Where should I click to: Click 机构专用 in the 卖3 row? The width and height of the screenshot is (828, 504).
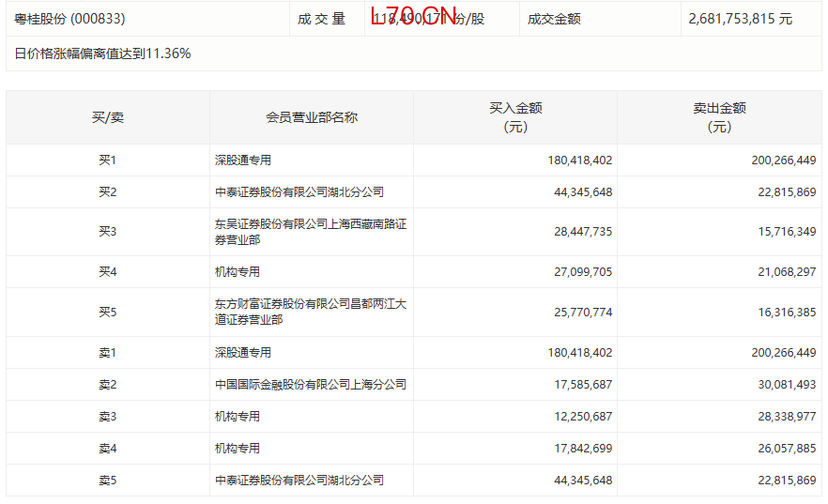(x=238, y=417)
